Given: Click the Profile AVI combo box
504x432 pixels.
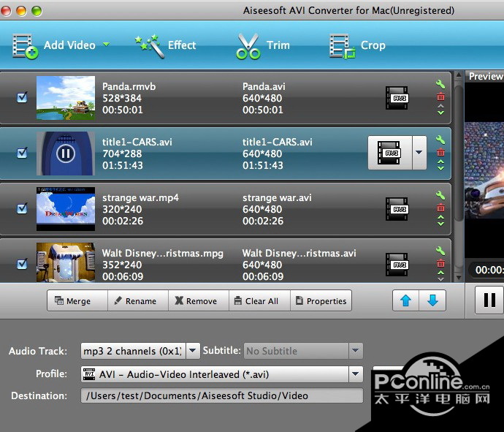Looking at the screenshot, I should 222,374.
